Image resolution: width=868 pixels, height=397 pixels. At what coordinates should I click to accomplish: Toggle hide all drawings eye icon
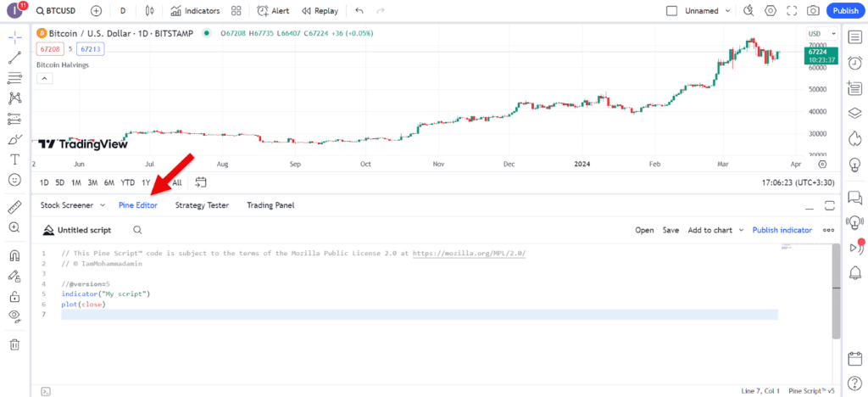(14, 316)
